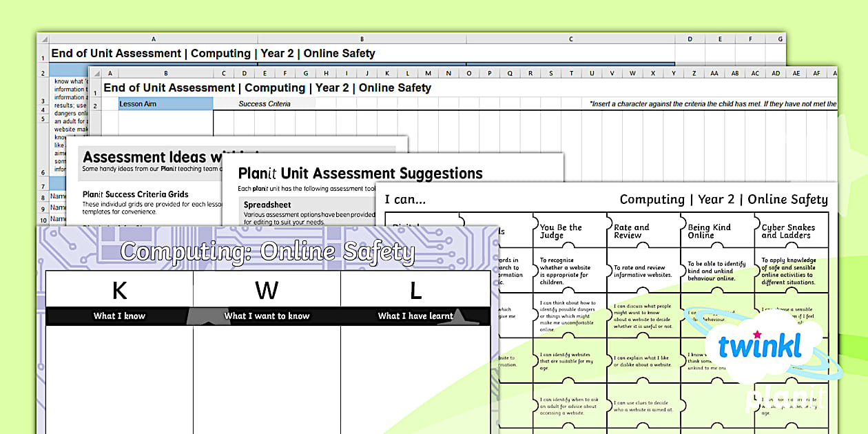The width and height of the screenshot is (868, 434).
Task: Click the What I want to know label
Action: pos(267,316)
